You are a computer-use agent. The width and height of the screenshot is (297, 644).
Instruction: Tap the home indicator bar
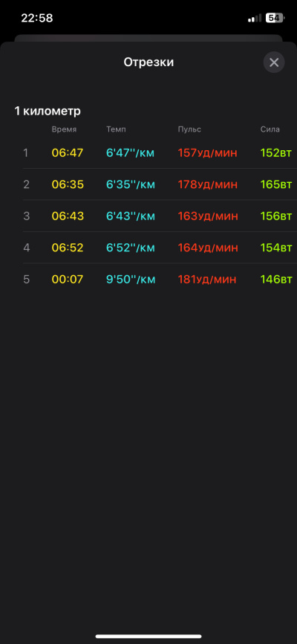point(148,637)
